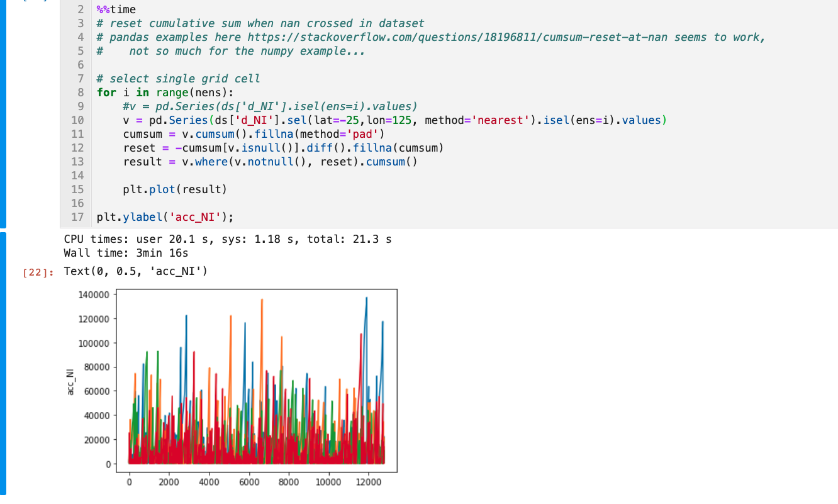Click the 40000 y-axis tick label

tap(96, 415)
